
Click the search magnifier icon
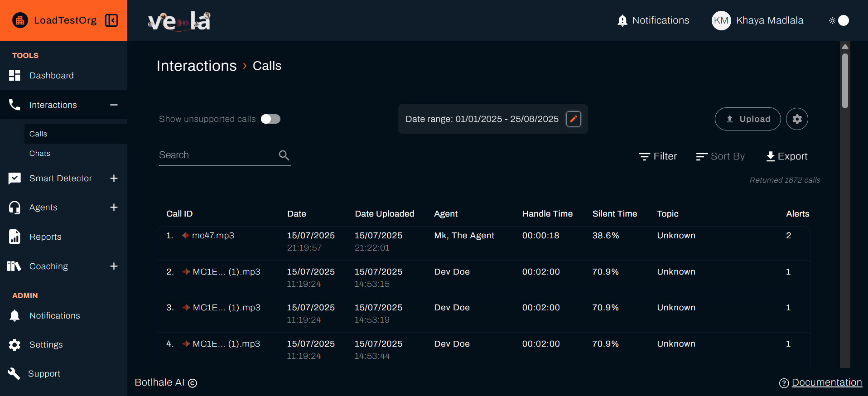(x=284, y=155)
